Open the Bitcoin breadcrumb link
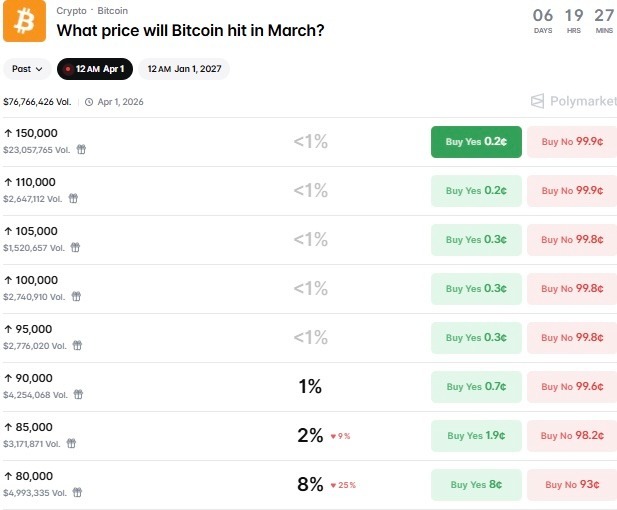Screen dimensions: 617x510 pyautogui.click(x=112, y=11)
